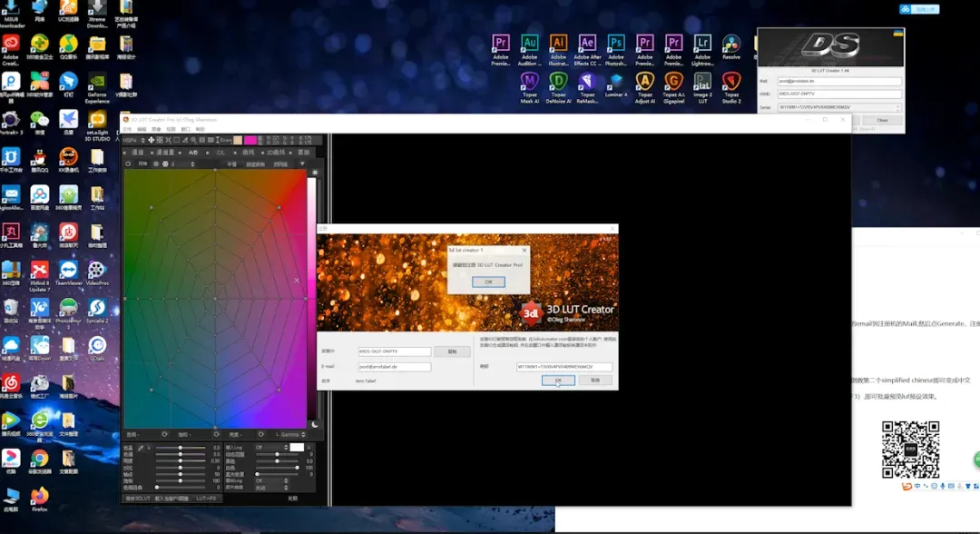Click the sun brightness icon beside the color grid
The height and width of the screenshot is (534, 980).
pyautogui.click(x=315, y=172)
